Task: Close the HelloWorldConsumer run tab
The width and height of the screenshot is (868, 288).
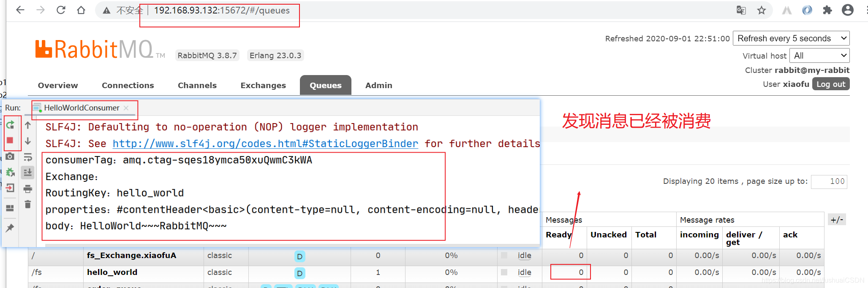Action: 126,108
